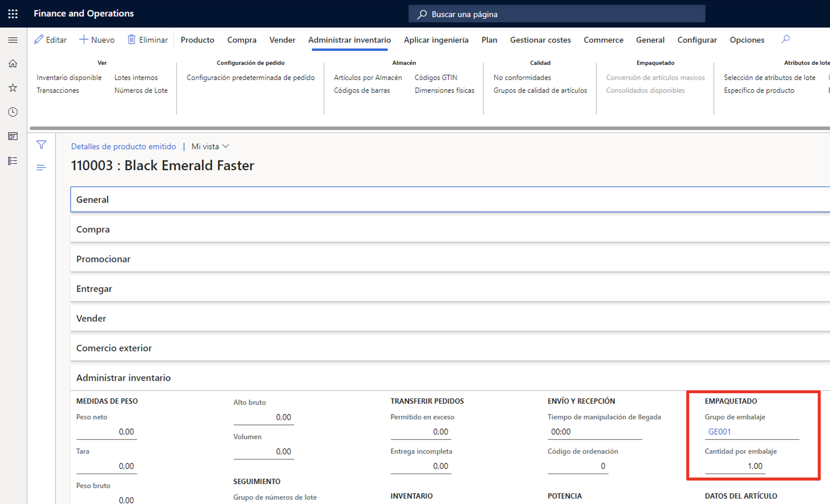Open Workspaces icon in sidebar

(13, 136)
